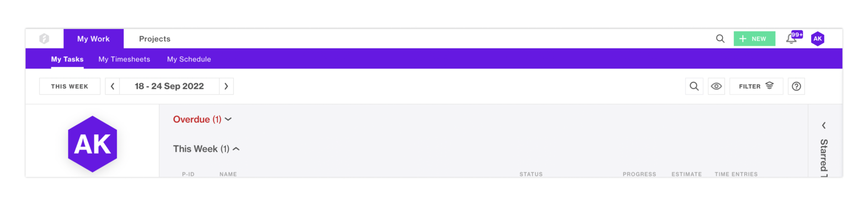This screenshot has width=868, height=224.
Task: Open the My Schedule subtab
Action: (189, 59)
